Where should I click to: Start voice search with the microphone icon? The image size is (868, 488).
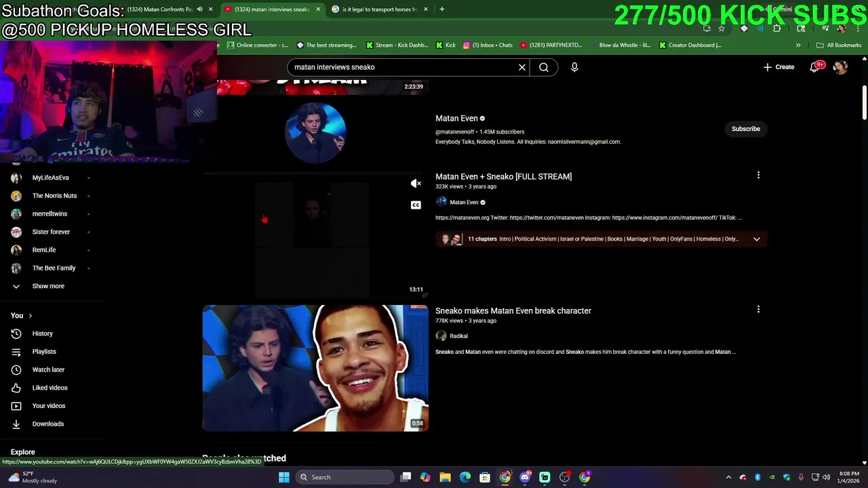(x=574, y=67)
